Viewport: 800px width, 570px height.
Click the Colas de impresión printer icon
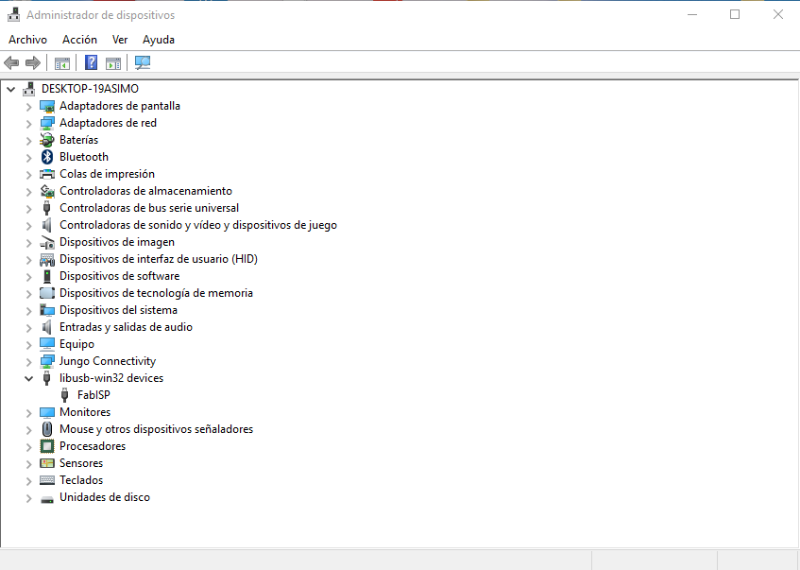pyautogui.click(x=47, y=174)
